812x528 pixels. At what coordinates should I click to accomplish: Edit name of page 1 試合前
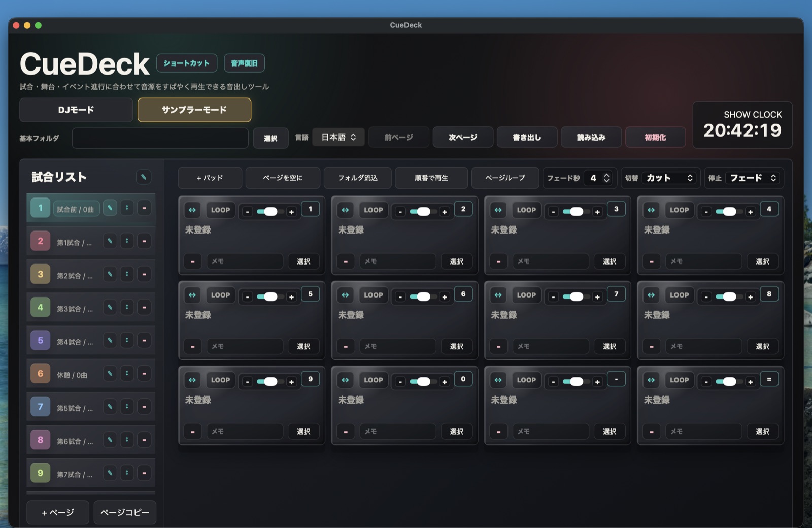[110, 208]
